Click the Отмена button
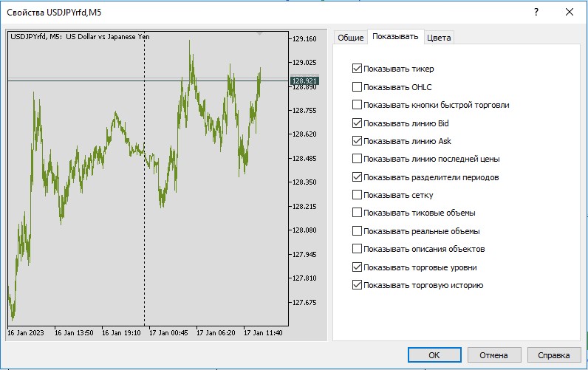This screenshot has width=588, height=370. pyautogui.click(x=493, y=354)
